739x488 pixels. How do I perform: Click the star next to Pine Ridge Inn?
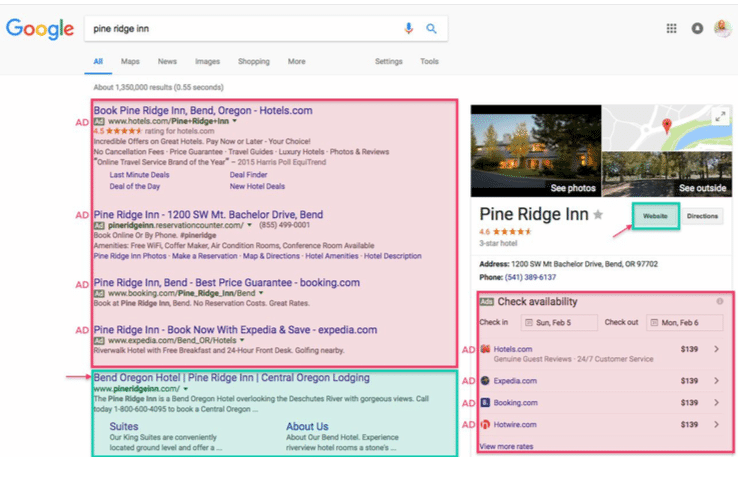[x=598, y=215]
